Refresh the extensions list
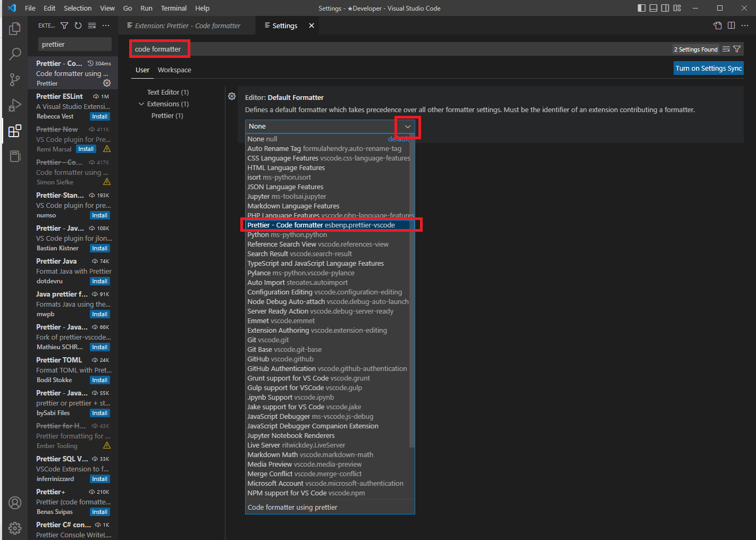756x540 pixels. coord(78,26)
